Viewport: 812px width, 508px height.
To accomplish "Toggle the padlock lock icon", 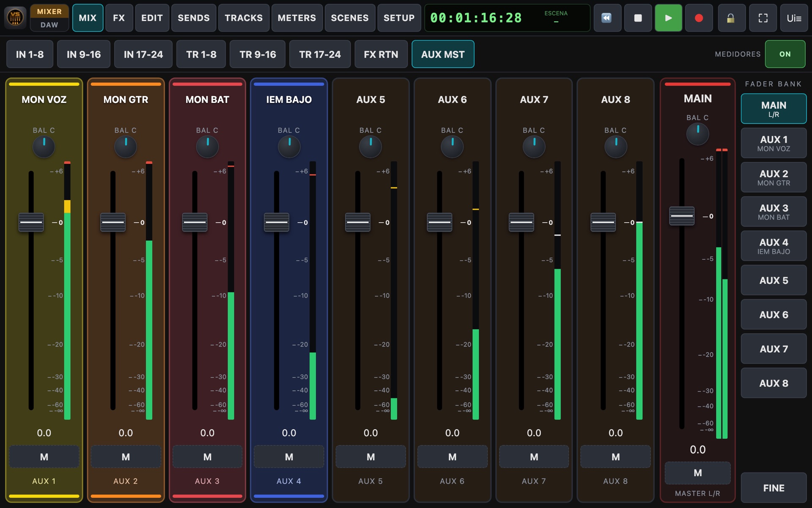I will click(x=731, y=18).
